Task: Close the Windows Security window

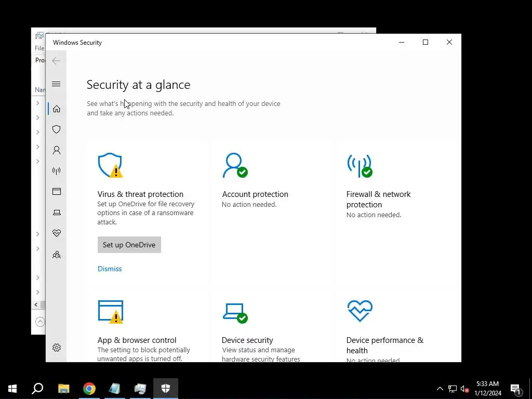Action: [449, 42]
